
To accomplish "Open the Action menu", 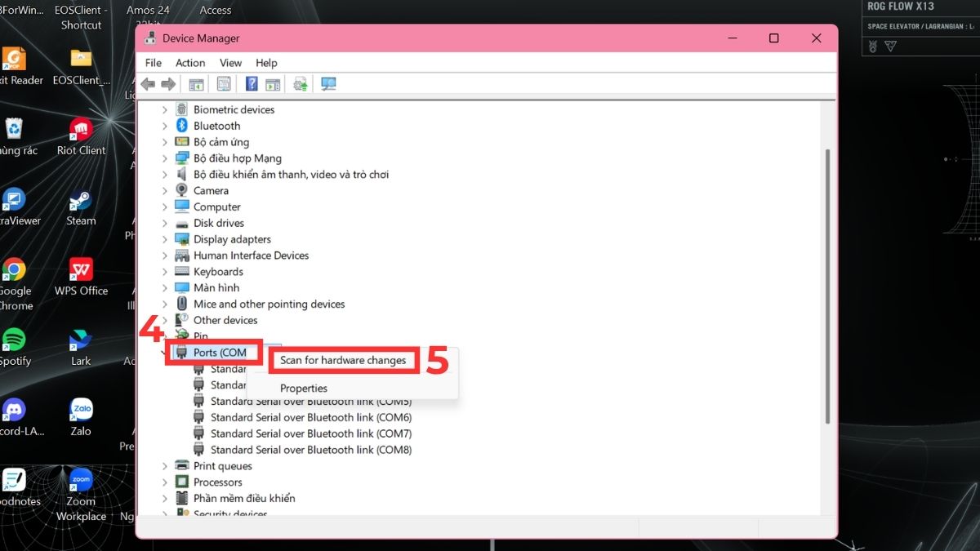I will tap(190, 63).
